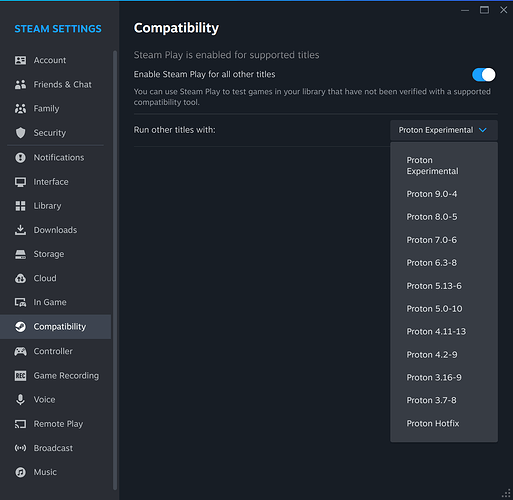Go to Remote Play settings
This screenshot has height=500, width=513.
click(56, 424)
